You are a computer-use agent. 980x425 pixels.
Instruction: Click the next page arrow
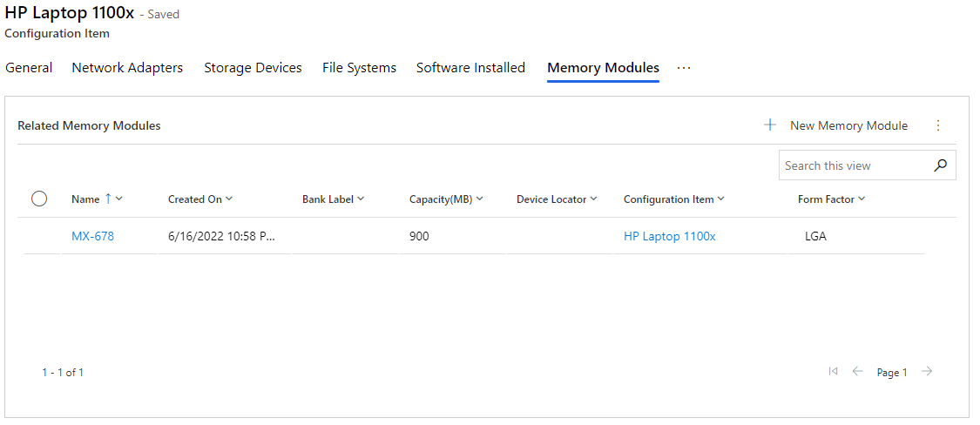[927, 371]
